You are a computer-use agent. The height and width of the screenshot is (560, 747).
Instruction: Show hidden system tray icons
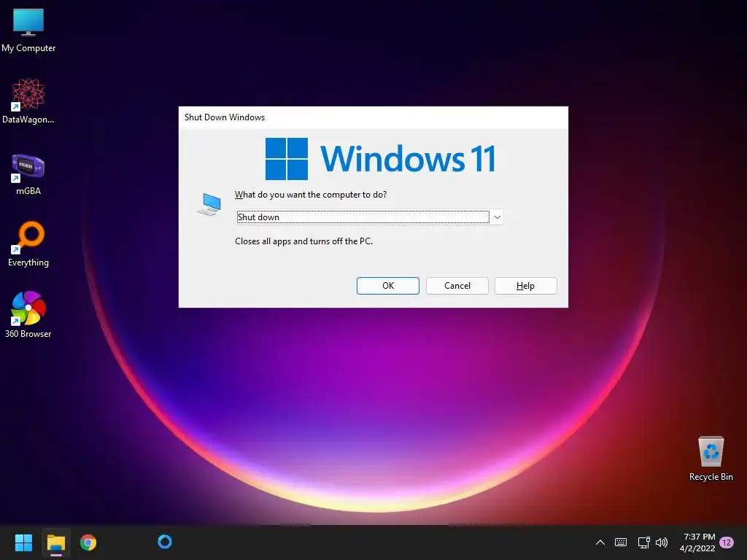(x=600, y=542)
